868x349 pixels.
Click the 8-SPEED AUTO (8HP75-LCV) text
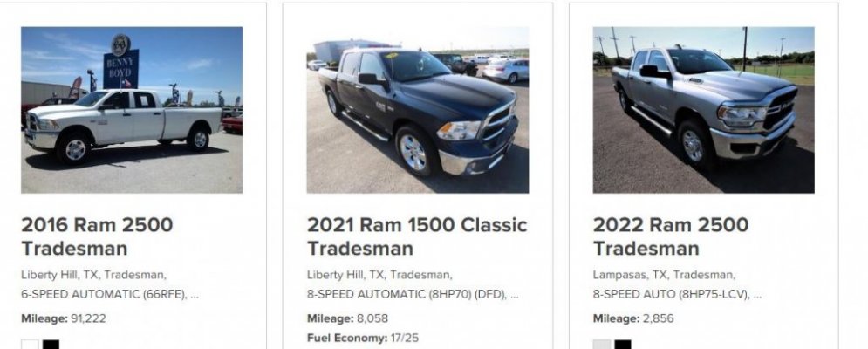point(671,295)
